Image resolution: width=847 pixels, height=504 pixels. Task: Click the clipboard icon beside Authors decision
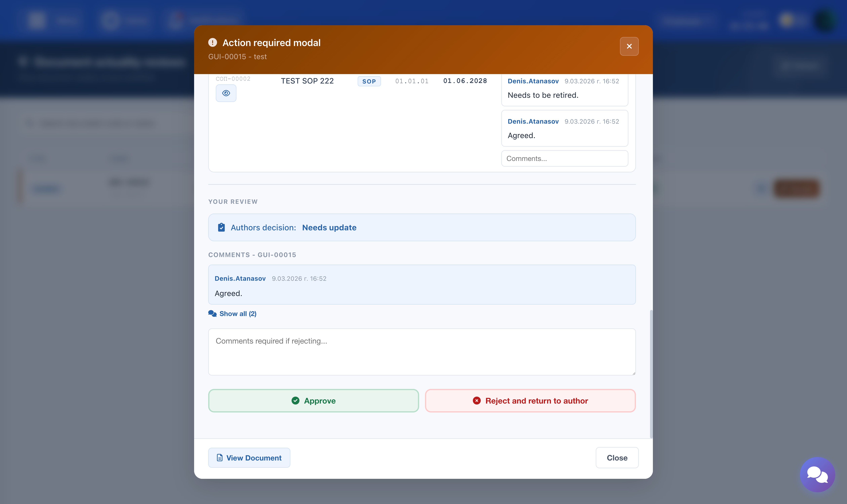coord(221,227)
